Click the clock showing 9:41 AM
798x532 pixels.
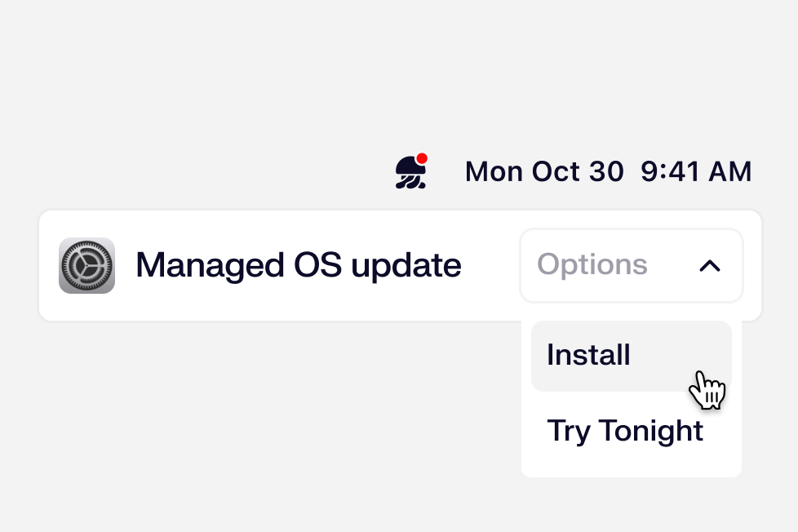tap(696, 171)
